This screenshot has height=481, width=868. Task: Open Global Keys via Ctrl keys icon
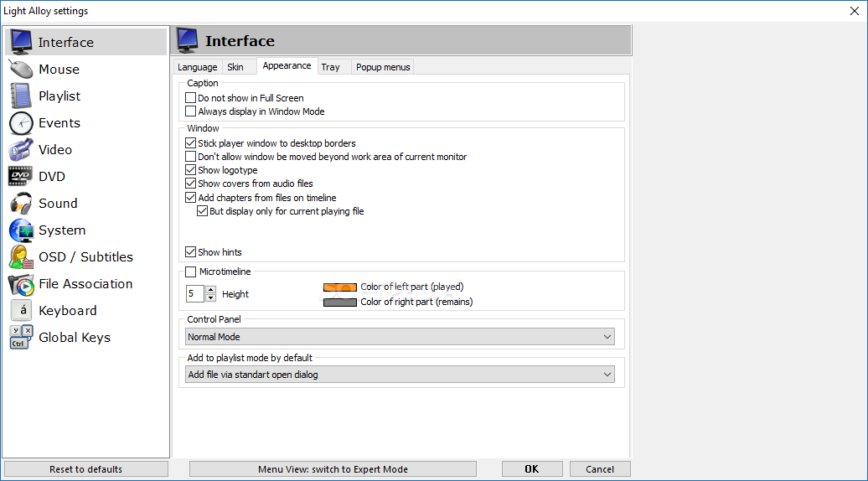[x=21, y=337]
